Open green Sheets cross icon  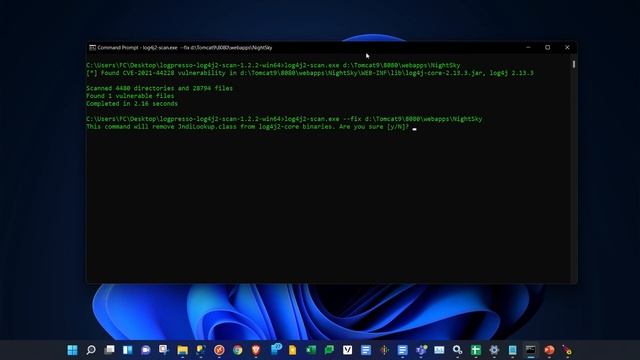pos(476,350)
